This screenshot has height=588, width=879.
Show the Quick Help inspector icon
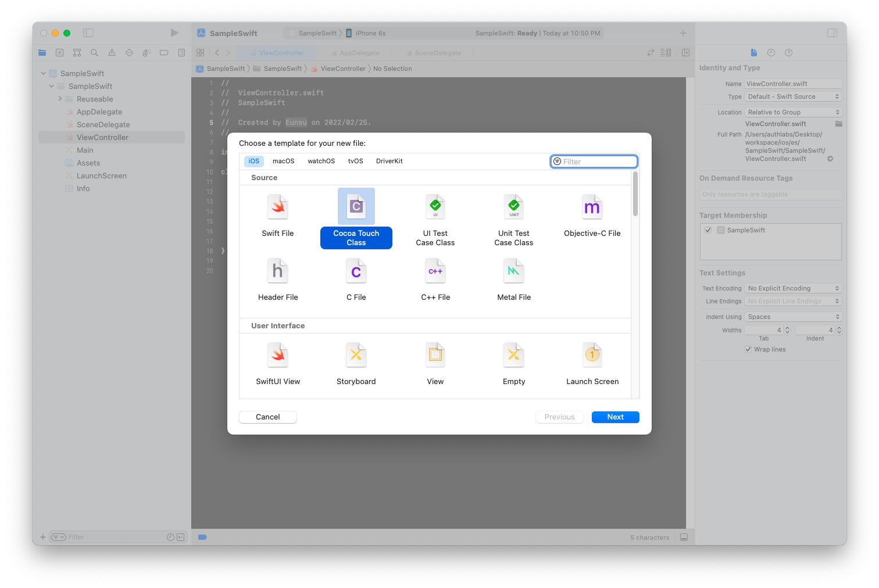pyautogui.click(x=788, y=53)
